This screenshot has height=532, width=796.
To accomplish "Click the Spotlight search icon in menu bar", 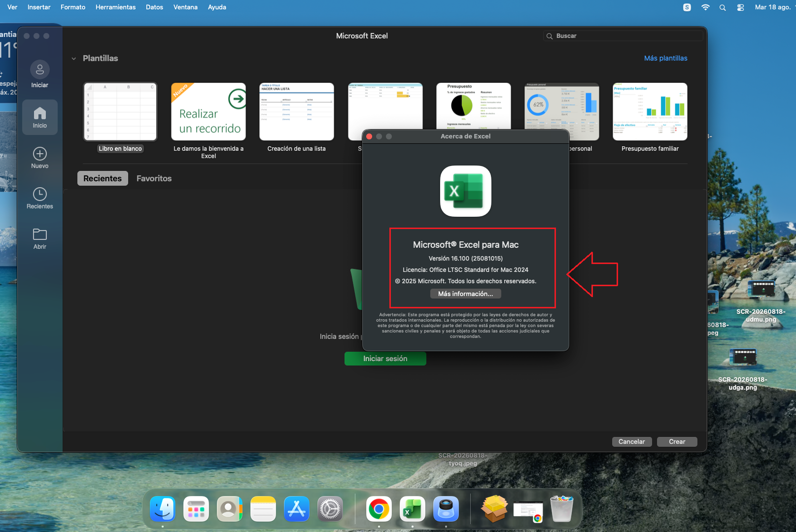I will 723,7.
